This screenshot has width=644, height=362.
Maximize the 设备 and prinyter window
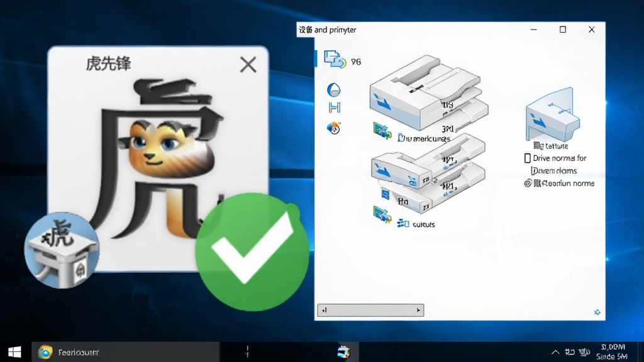tap(563, 30)
